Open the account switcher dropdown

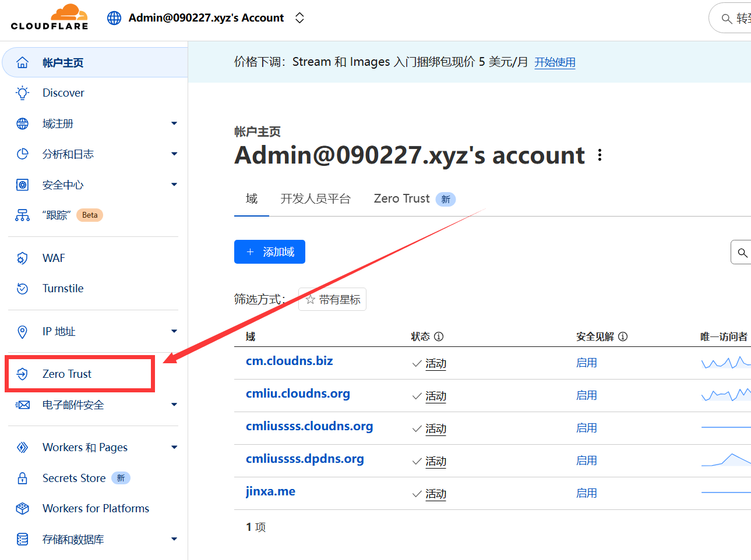pyautogui.click(x=299, y=18)
